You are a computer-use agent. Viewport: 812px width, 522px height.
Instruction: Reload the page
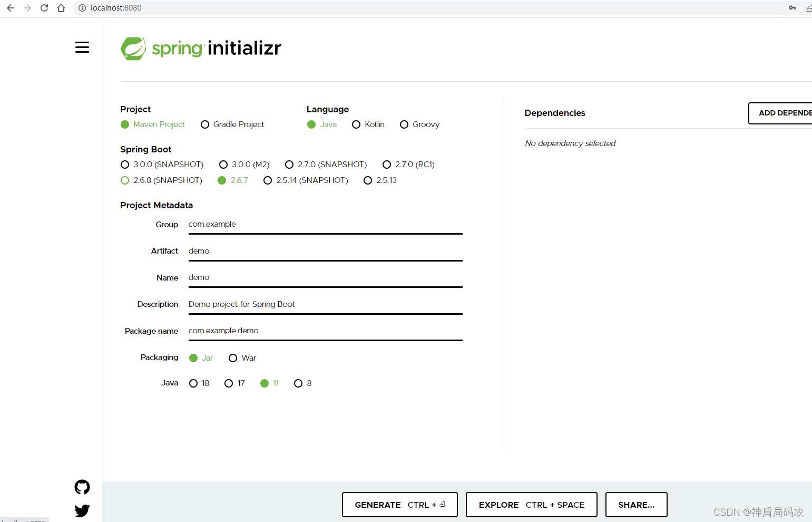(x=44, y=8)
